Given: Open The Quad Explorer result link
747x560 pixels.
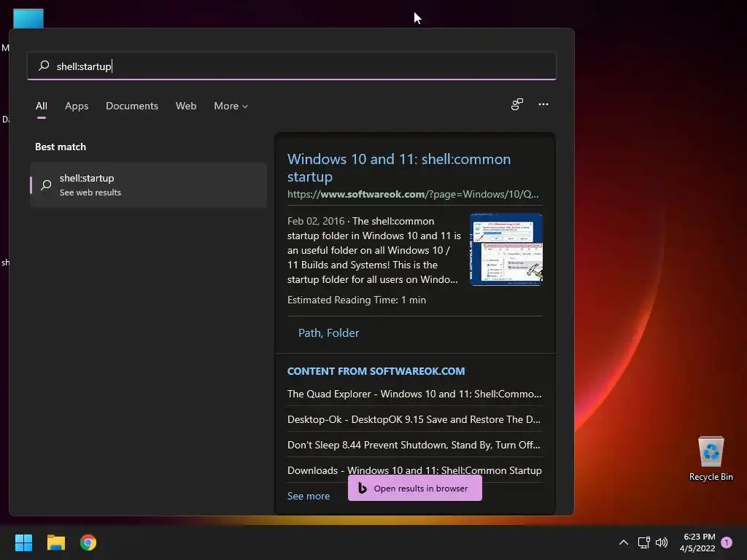Looking at the screenshot, I should 414,394.
